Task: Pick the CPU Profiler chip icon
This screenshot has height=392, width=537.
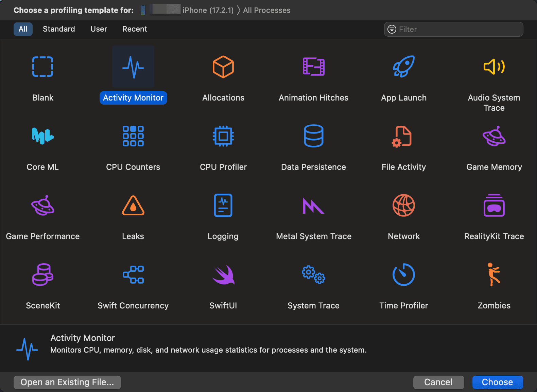Action: tap(223, 136)
